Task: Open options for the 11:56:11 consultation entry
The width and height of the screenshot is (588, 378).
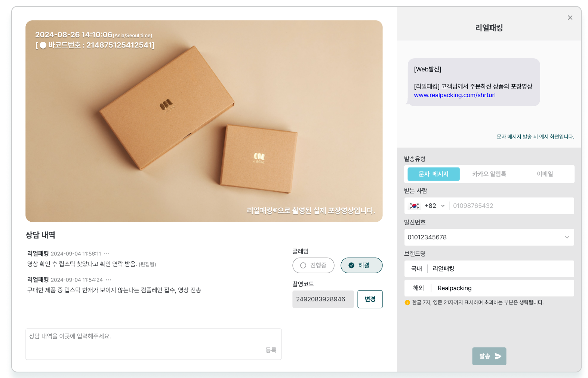Action: pos(107,253)
